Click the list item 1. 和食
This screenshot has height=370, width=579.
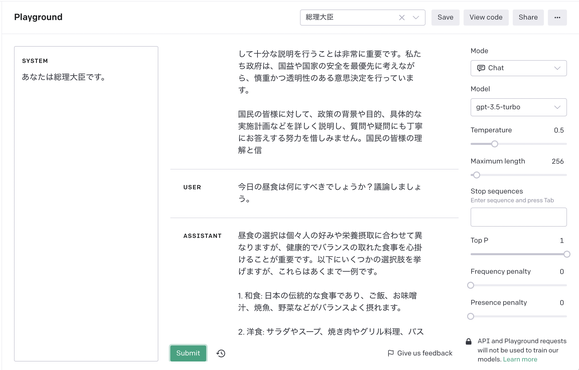pyautogui.click(x=327, y=301)
